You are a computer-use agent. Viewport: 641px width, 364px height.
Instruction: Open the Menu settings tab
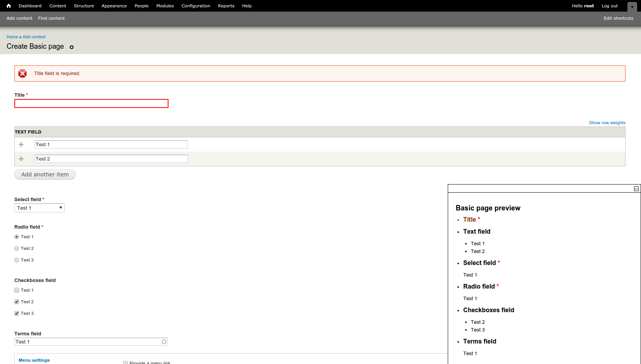[x=34, y=360]
